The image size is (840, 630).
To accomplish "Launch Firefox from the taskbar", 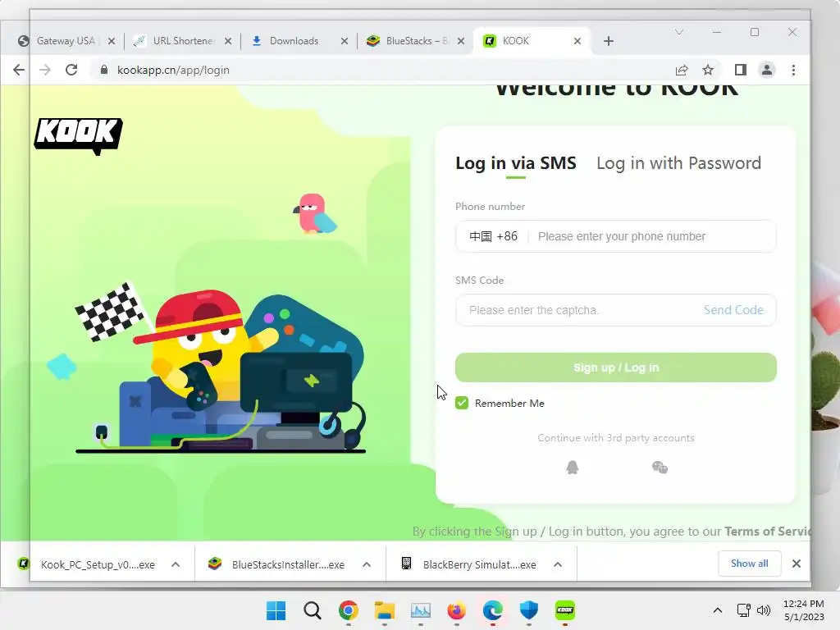I will click(x=456, y=610).
